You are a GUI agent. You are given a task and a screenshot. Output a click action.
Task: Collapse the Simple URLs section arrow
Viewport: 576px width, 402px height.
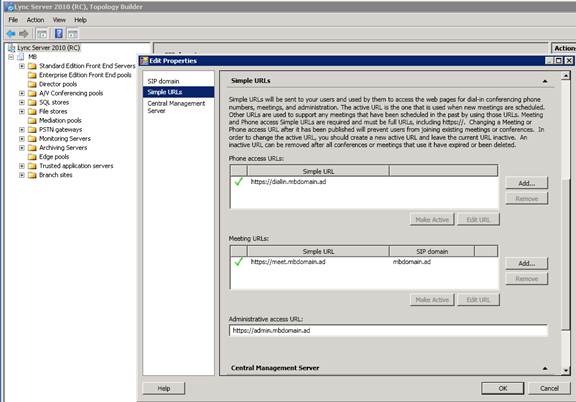pyautogui.click(x=545, y=81)
